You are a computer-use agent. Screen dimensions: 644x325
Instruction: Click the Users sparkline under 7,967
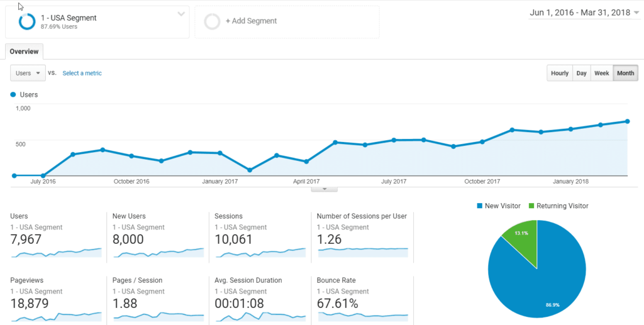click(55, 253)
